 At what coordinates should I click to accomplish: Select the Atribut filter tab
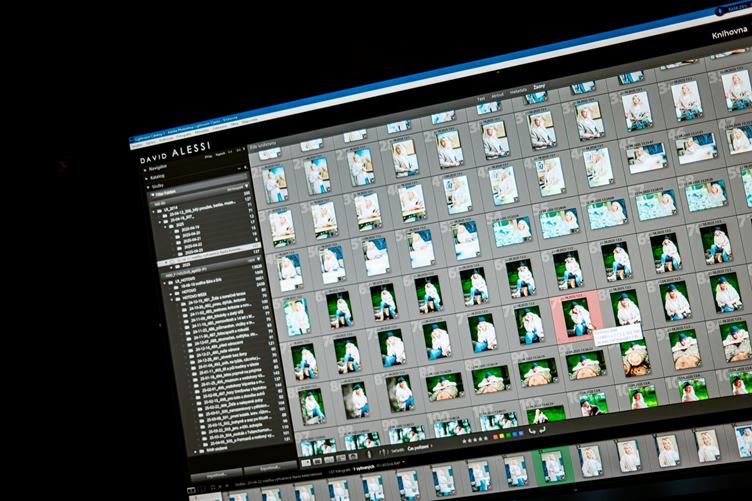[x=499, y=96]
